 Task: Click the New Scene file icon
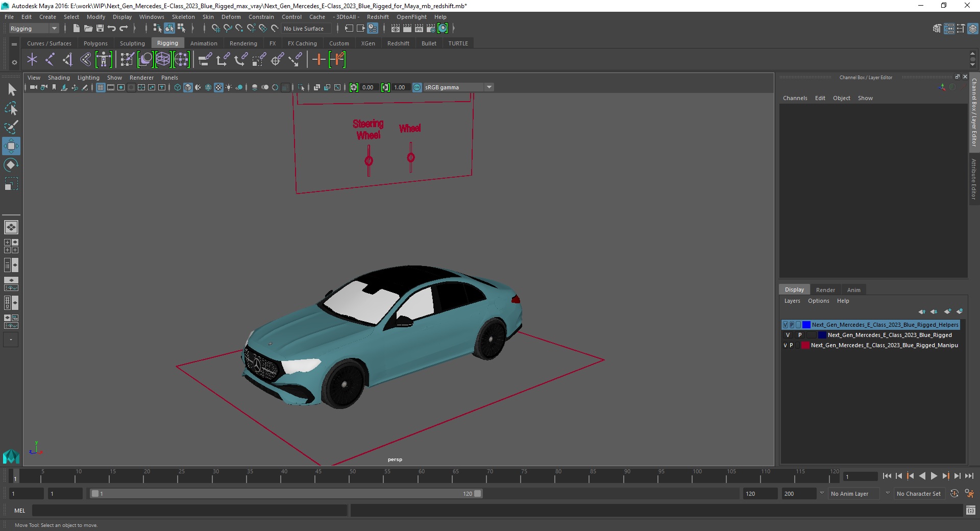(76, 29)
